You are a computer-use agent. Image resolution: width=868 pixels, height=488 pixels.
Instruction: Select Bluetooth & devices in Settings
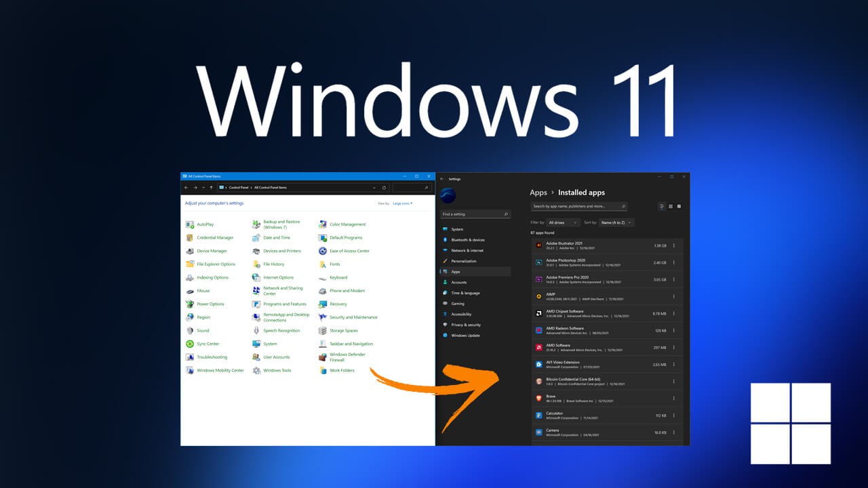tap(475, 240)
